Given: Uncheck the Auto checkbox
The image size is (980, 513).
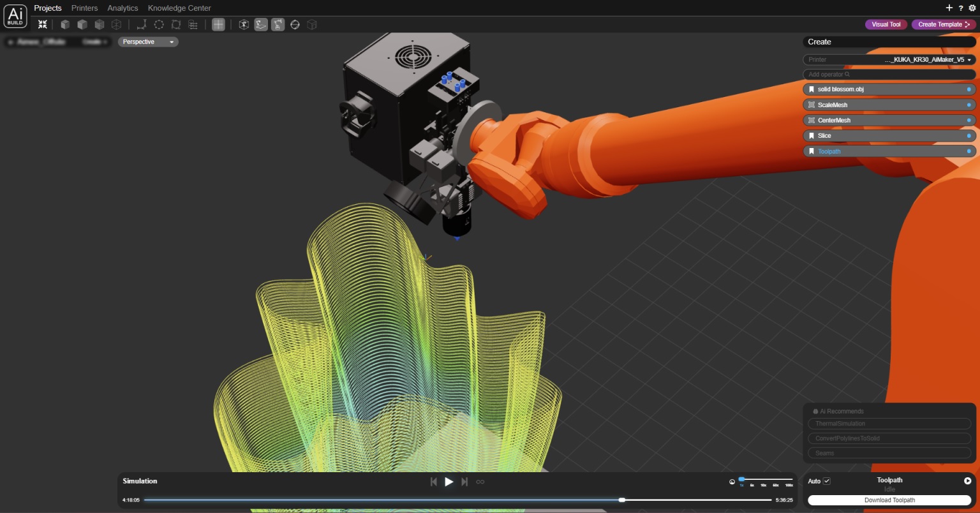Looking at the screenshot, I should pyautogui.click(x=827, y=481).
